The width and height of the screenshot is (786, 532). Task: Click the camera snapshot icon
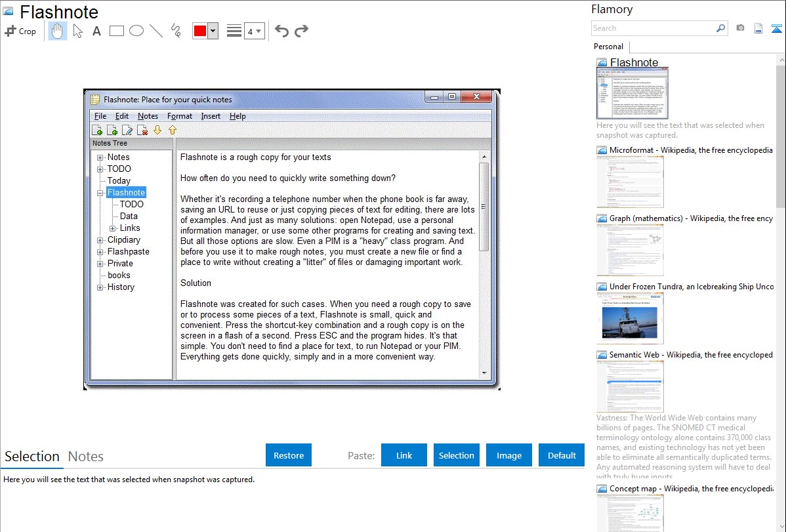tap(740, 28)
